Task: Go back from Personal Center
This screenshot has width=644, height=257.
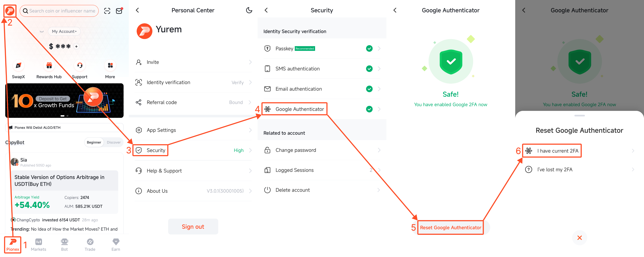Action: point(137,10)
